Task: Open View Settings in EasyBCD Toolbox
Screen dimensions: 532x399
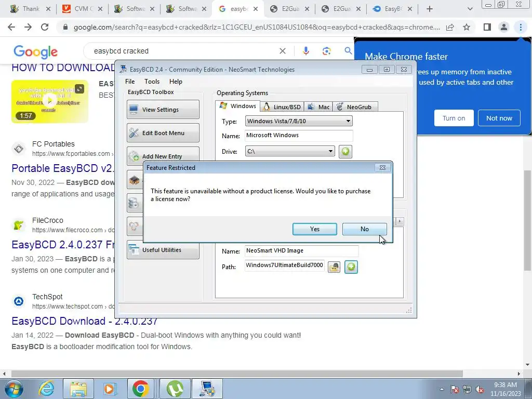Action: tap(163, 109)
